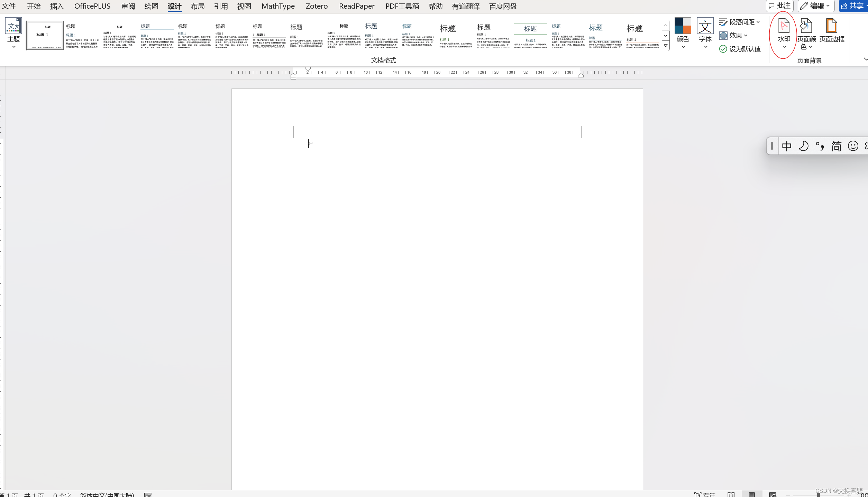Viewport: 868px width, 497px height.
Task: Switch to the Zotero tab
Action: (317, 6)
